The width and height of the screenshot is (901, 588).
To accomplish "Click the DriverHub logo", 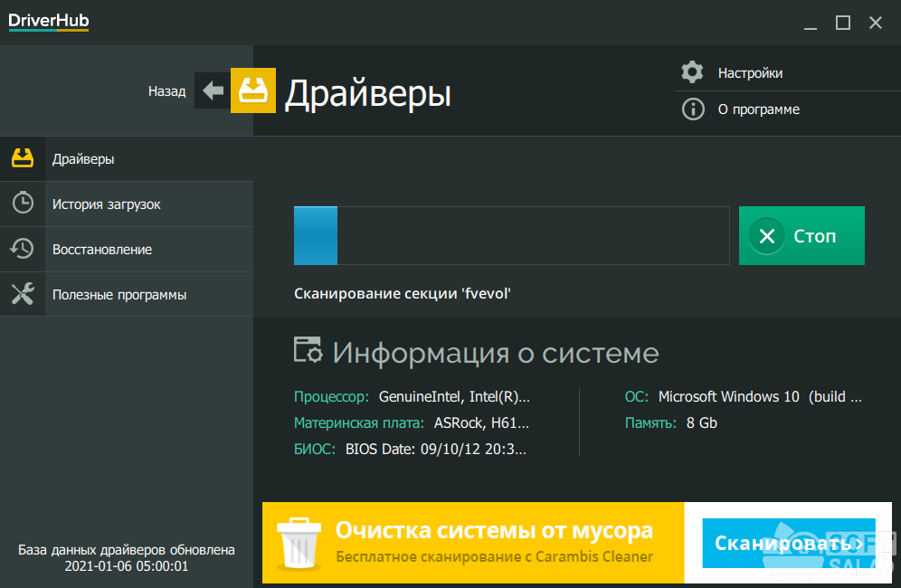I will (x=49, y=22).
